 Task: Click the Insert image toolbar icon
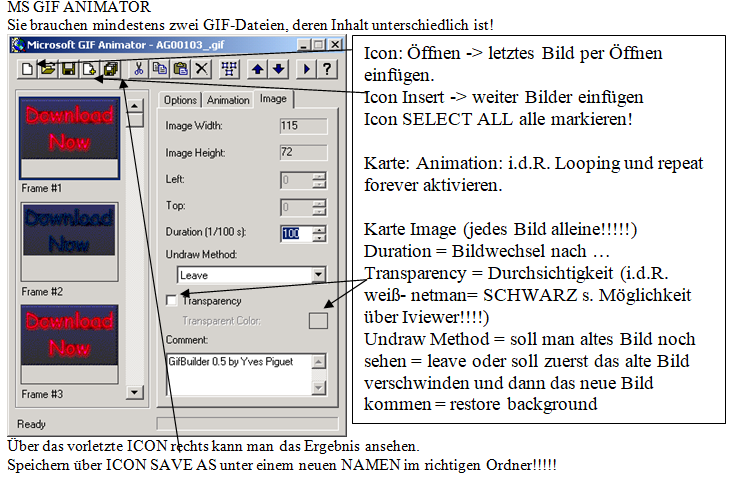click(x=90, y=68)
